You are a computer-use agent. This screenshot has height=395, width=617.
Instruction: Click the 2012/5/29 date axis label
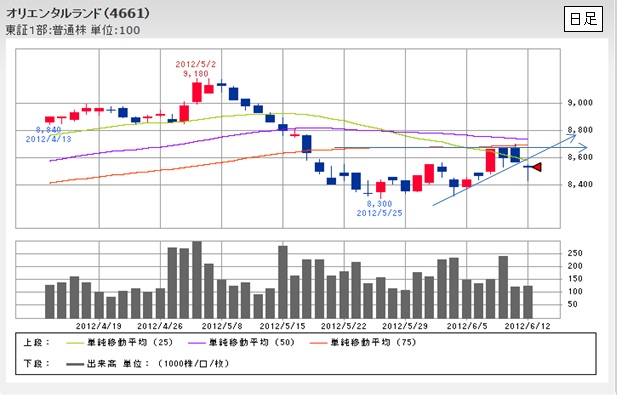(405, 326)
